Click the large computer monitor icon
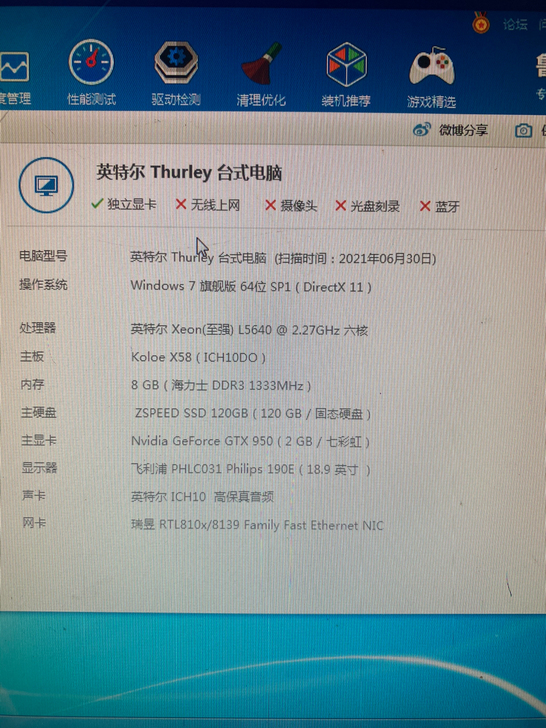 pos(46,185)
